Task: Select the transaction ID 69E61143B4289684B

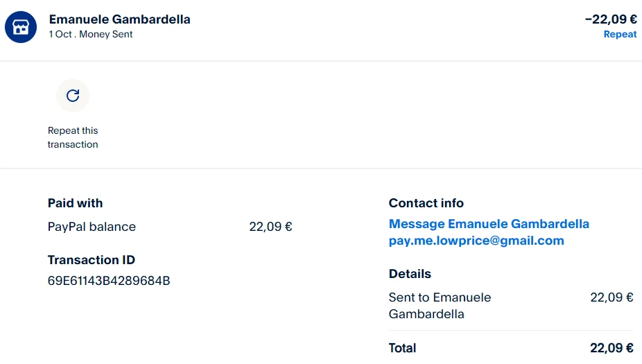Action: point(109,281)
